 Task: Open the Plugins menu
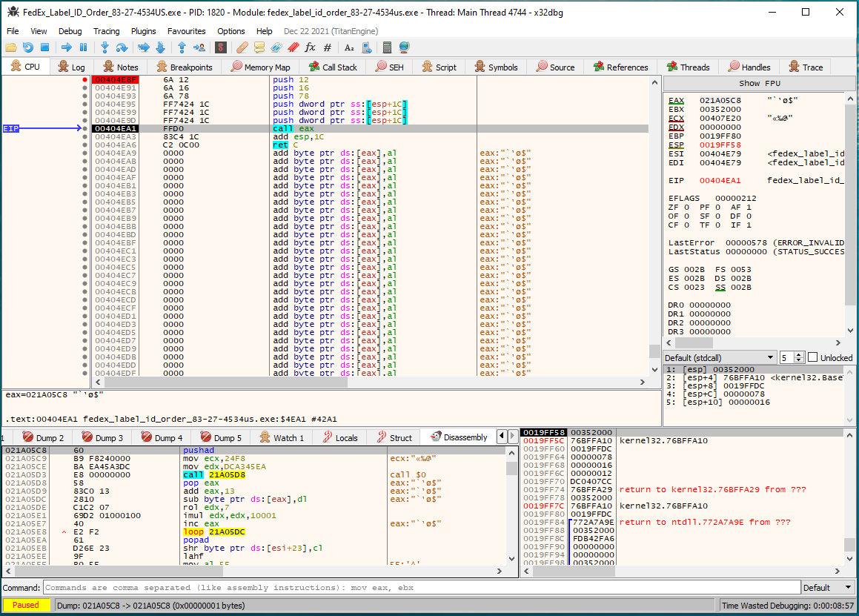(144, 31)
